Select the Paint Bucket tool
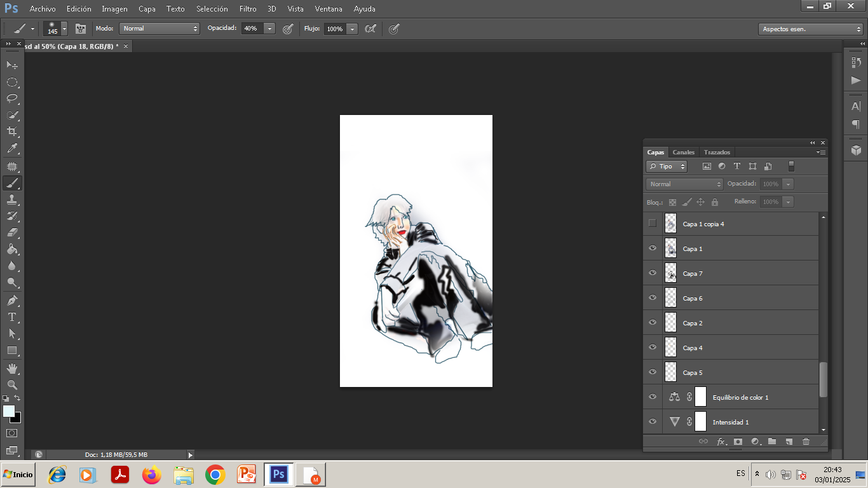 tap(12, 249)
